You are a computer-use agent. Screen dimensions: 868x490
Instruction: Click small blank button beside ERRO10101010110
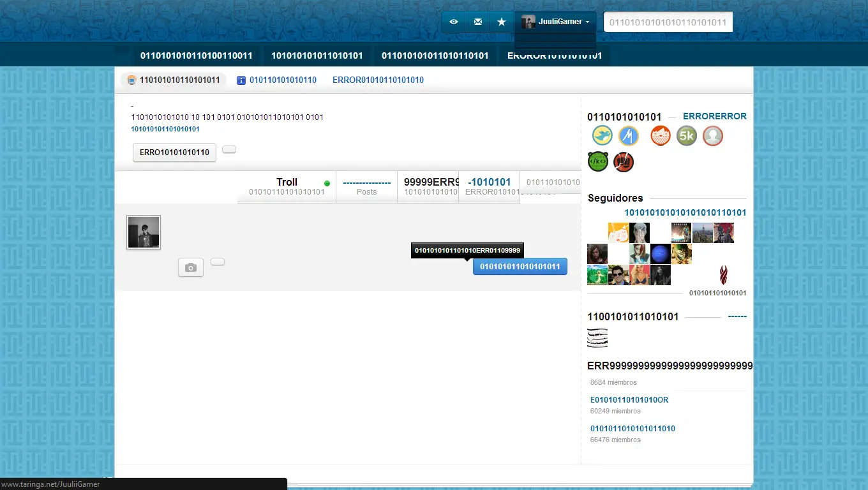(229, 149)
